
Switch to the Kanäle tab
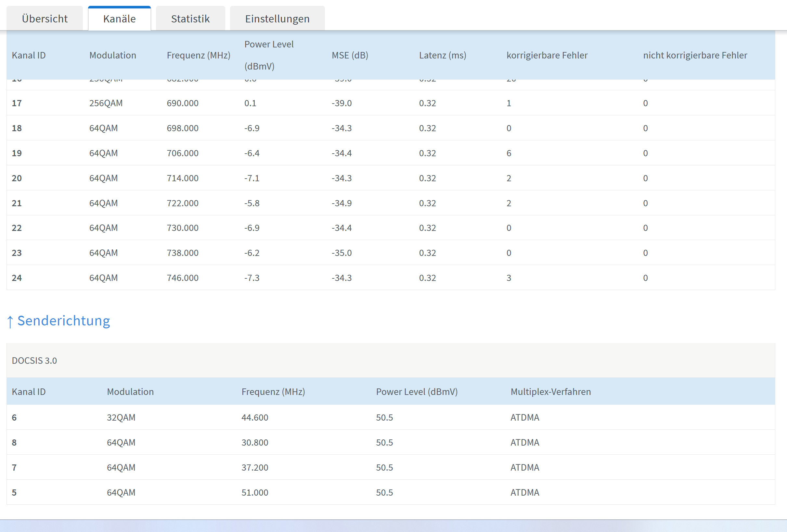tap(119, 19)
